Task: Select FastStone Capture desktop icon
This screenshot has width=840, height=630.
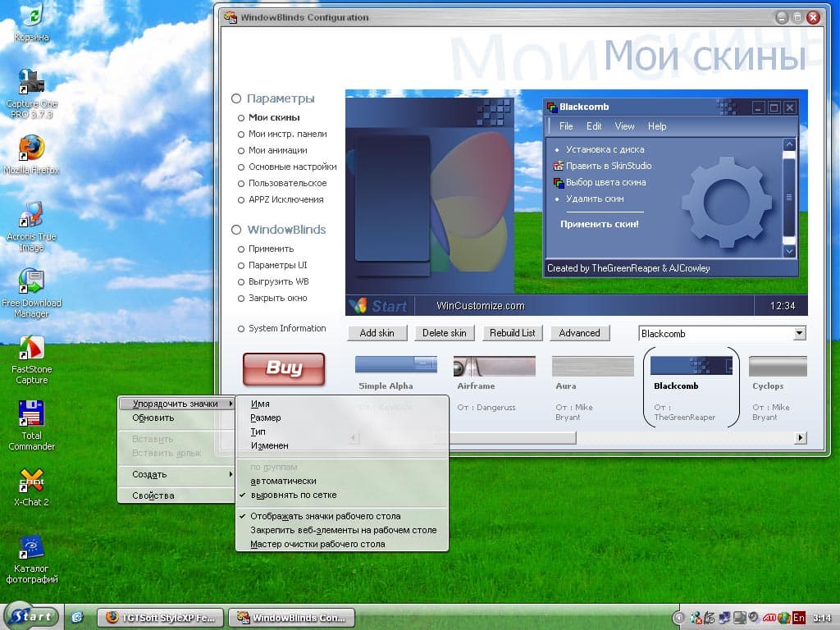Action: click(x=32, y=359)
